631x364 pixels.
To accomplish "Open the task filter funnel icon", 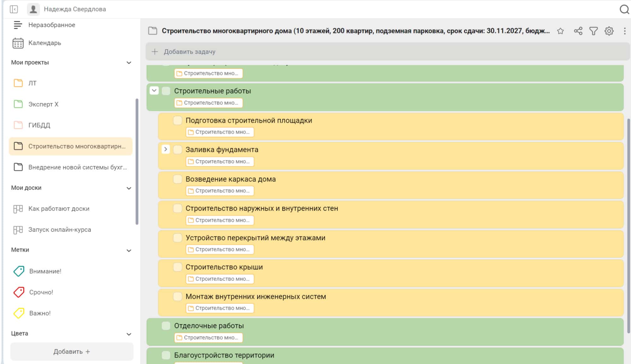I will [593, 31].
